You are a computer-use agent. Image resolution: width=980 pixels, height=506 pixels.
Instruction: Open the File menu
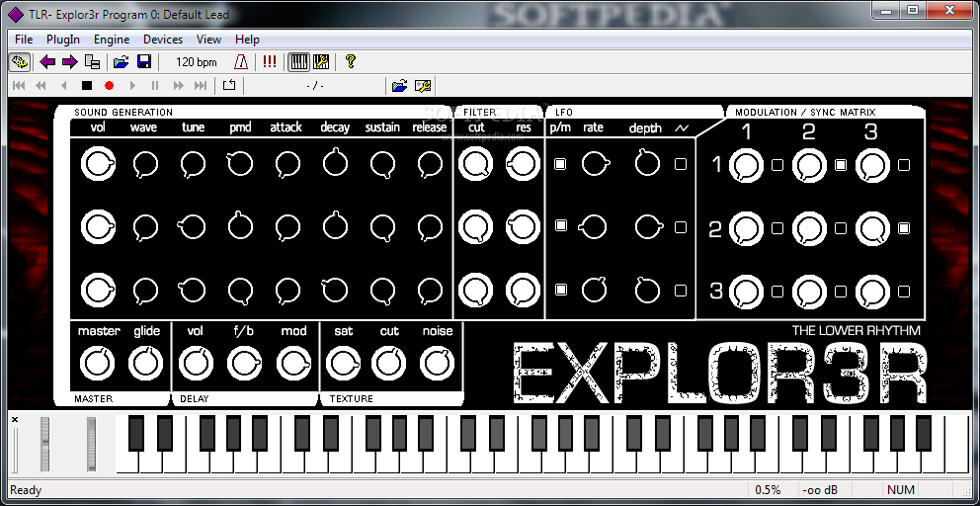click(x=24, y=40)
